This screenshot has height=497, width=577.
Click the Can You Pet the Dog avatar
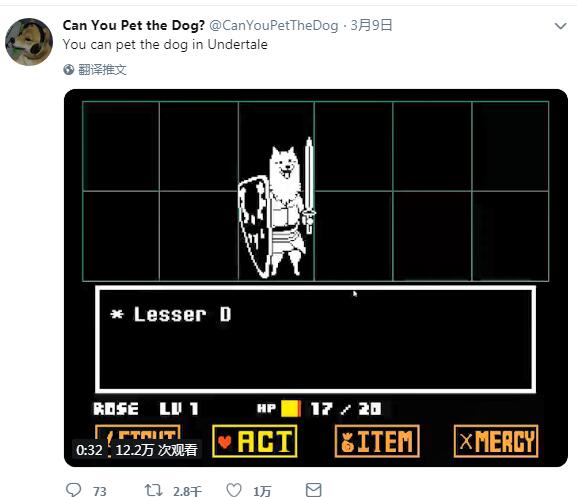(x=29, y=42)
